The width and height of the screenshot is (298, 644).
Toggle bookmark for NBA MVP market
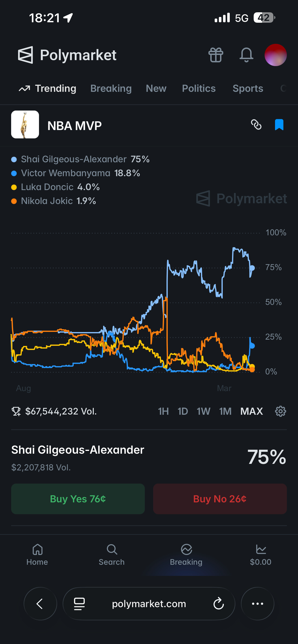279,124
